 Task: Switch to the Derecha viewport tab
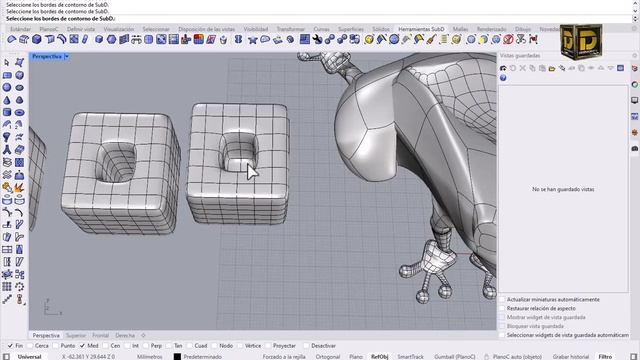(125, 336)
